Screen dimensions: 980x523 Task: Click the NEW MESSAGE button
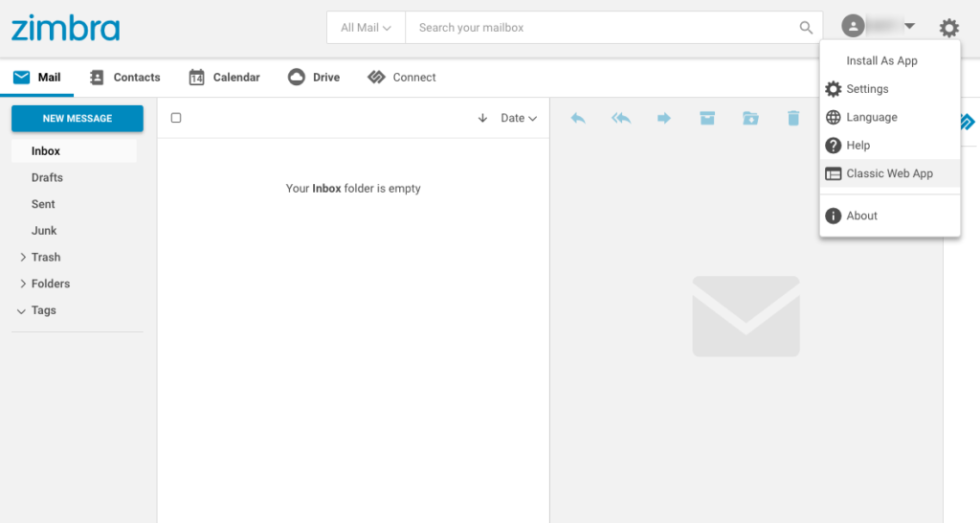[78, 118]
